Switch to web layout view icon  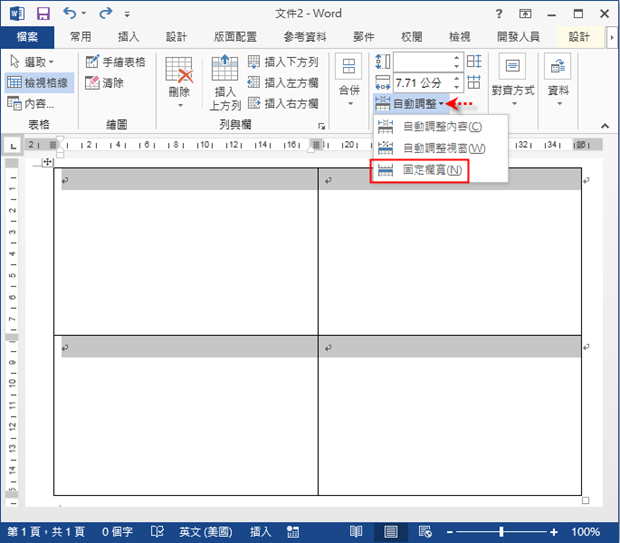[425, 532]
